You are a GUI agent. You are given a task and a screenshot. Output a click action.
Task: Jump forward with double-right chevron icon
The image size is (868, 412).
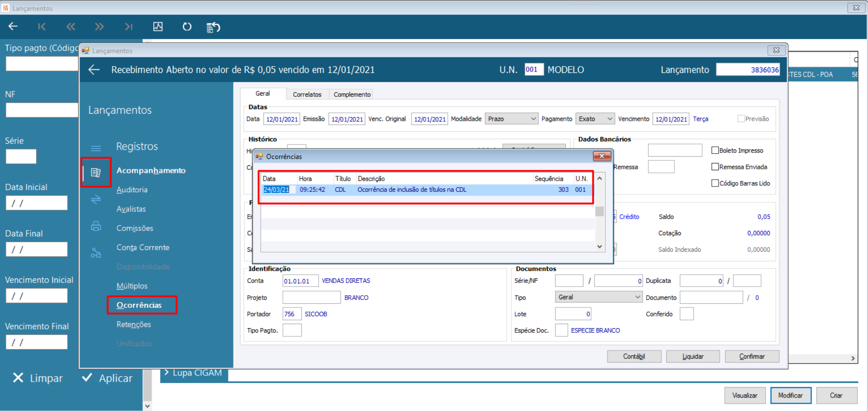(x=99, y=27)
